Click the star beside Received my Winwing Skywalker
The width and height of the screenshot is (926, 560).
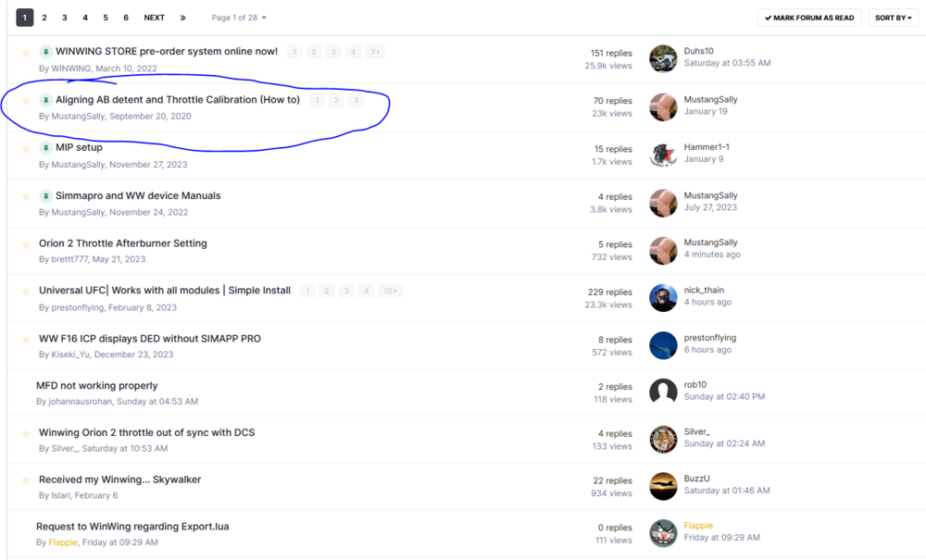pos(26,481)
